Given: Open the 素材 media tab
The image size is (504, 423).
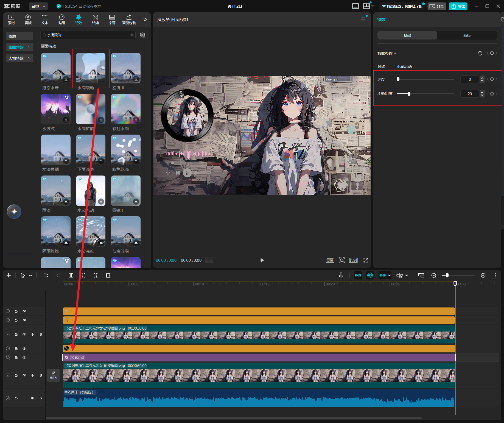Looking at the screenshot, I should [x=11, y=20].
